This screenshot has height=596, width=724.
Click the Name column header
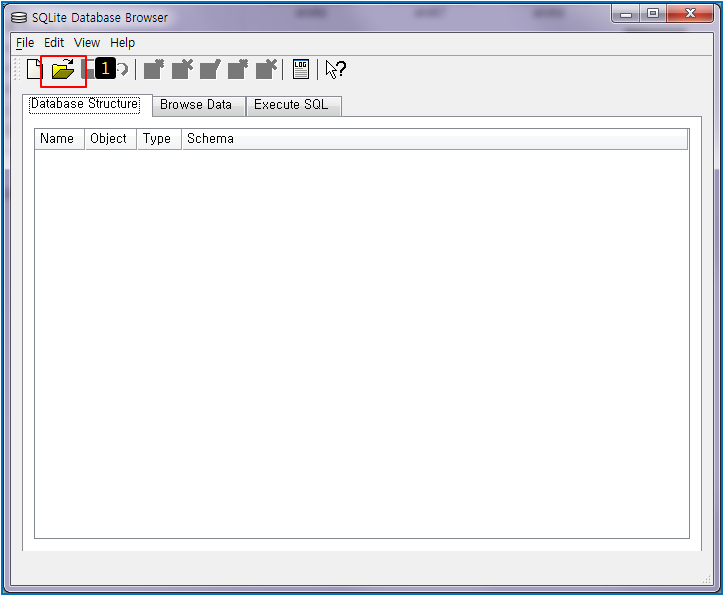point(60,139)
